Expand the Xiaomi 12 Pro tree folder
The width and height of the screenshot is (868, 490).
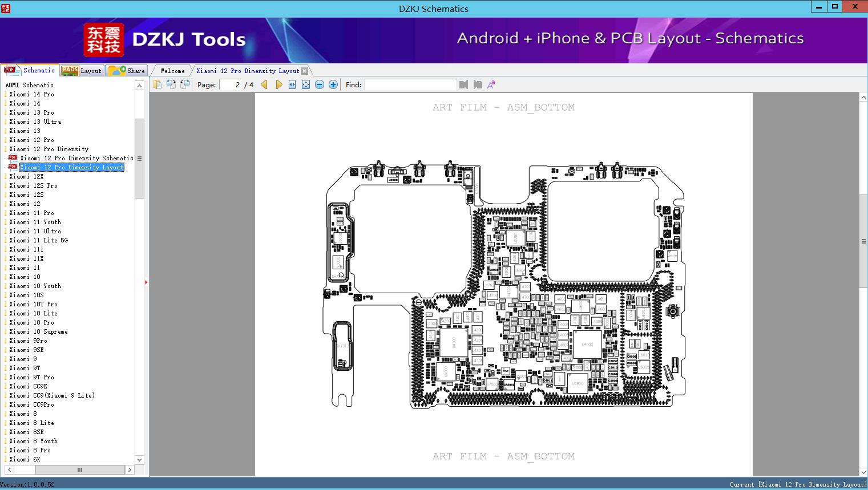[31, 140]
